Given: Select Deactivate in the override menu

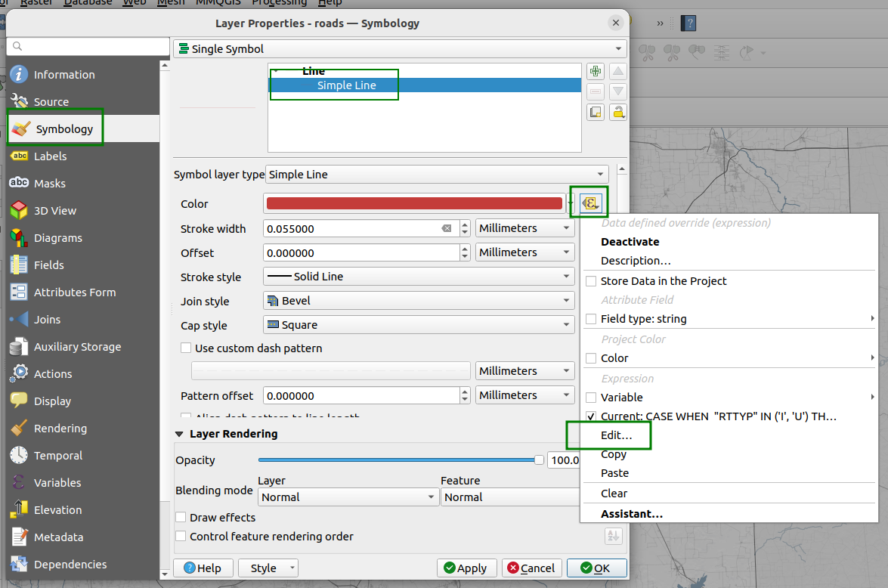Looking at the screenshot, I should [x=630, y=242].
